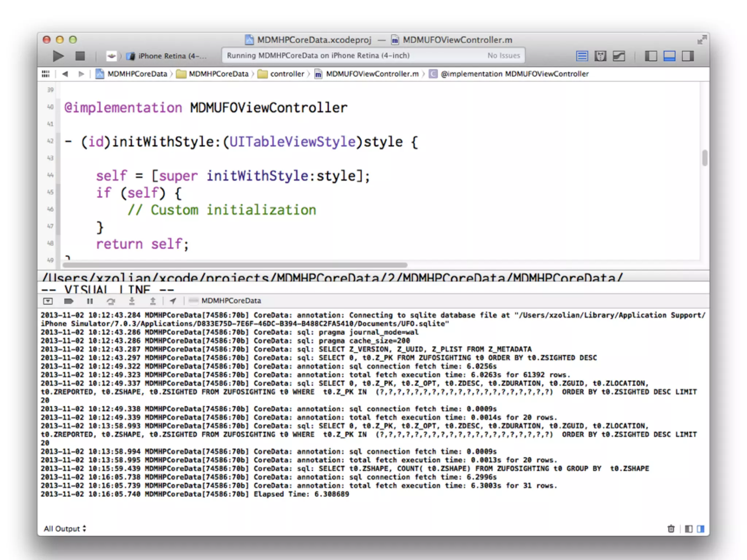Open the @implementation MDMUFOViewController symbol menu
747x560 pixels.
pos(509,74)
